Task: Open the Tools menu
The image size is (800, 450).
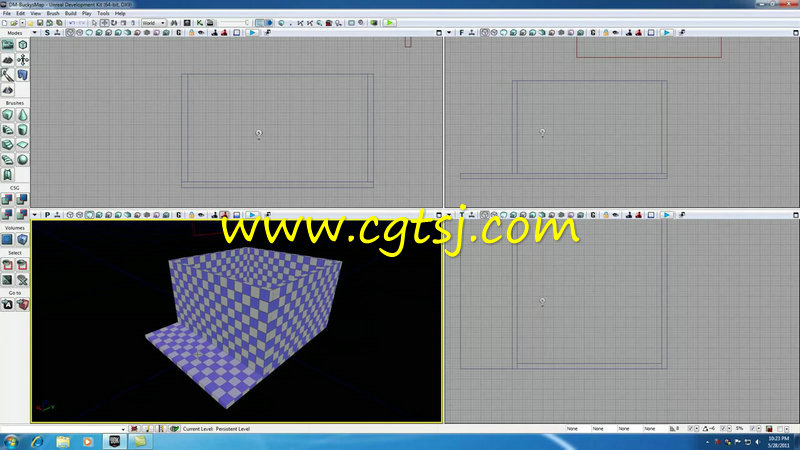Action: coord(103,13)
